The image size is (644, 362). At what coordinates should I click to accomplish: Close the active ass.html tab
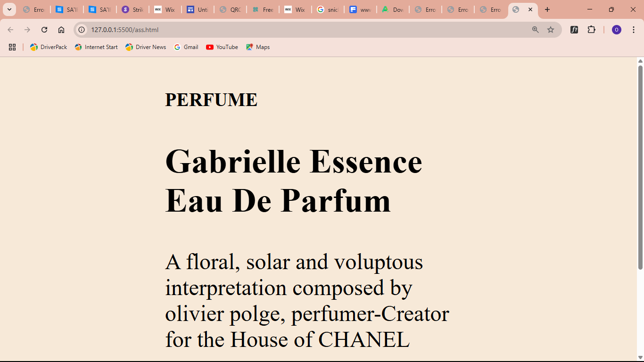(x=530, y=9)
